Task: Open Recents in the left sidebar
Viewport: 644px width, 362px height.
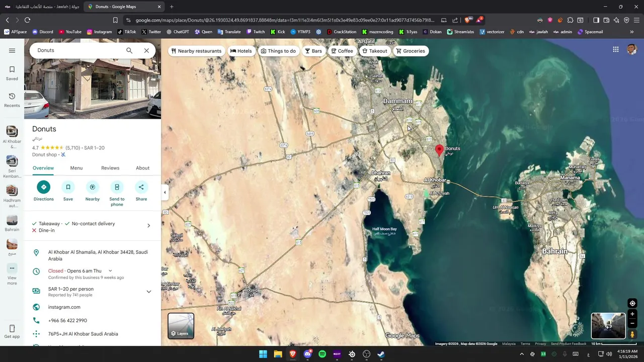Action: pos(12,100)
